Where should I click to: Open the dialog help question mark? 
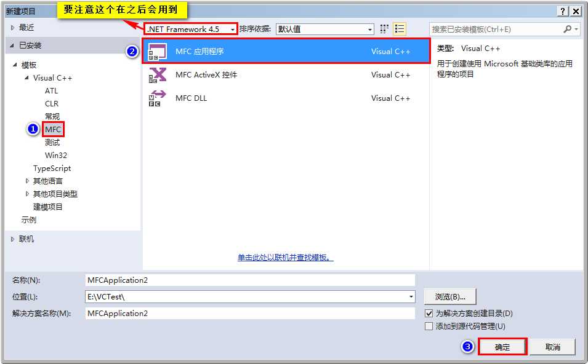coord(563,11)
